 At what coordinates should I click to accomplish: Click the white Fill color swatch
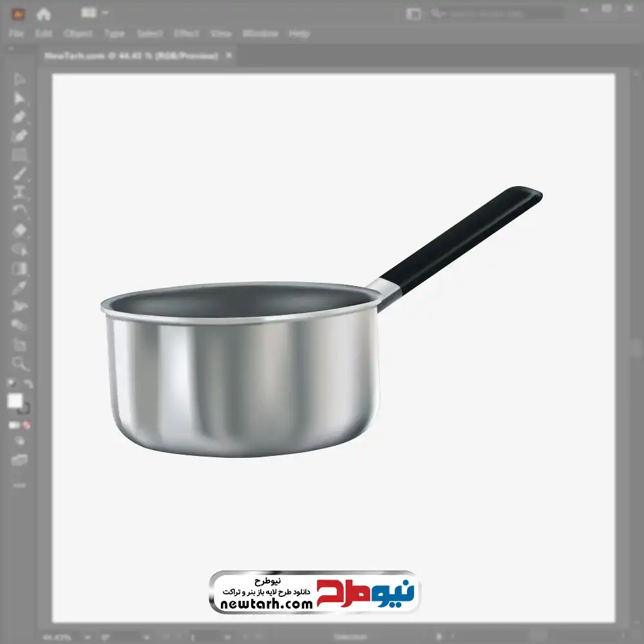(15, 401)
